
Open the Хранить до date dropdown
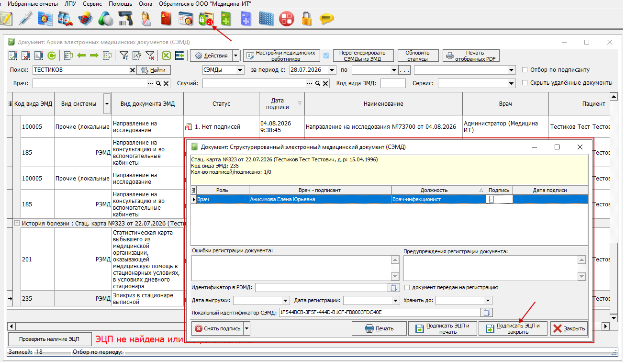(488, 301)
